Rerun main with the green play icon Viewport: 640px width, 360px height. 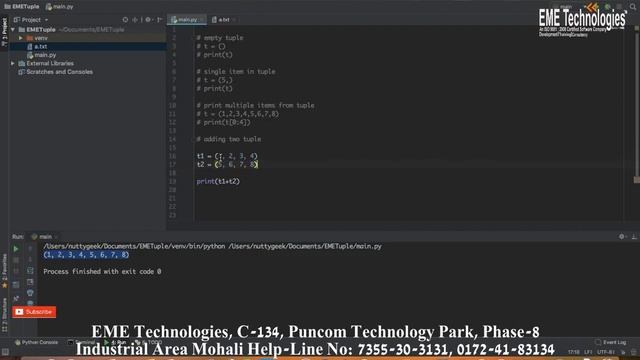click(16, 249)
